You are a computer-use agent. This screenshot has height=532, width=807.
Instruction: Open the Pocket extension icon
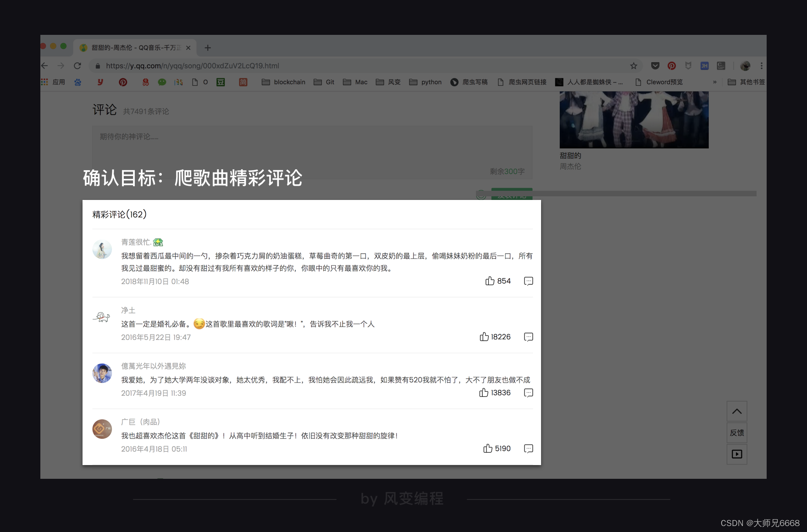tap(655, 66)
